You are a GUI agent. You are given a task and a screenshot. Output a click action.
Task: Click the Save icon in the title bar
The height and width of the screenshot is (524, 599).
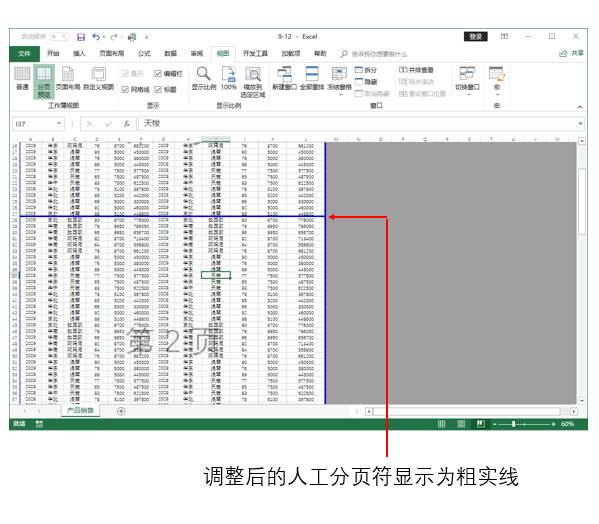point(81,37)
